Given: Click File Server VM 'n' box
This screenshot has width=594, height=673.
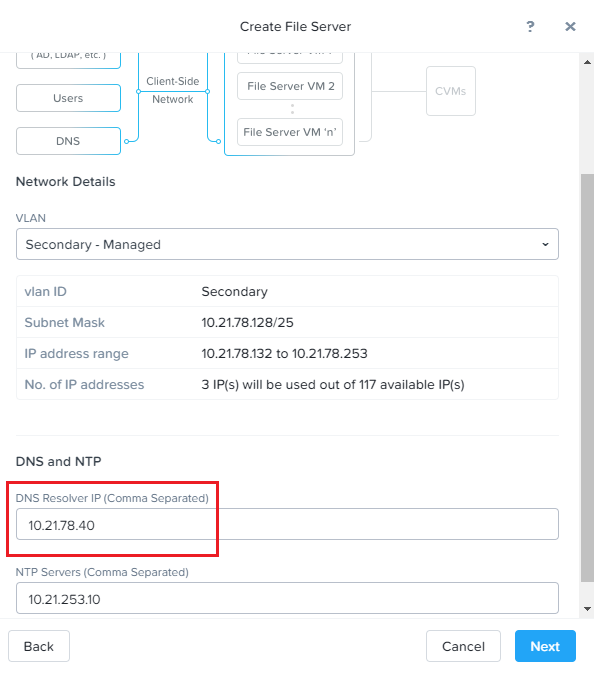Looking at the screenshot, I should pos(290,132).
